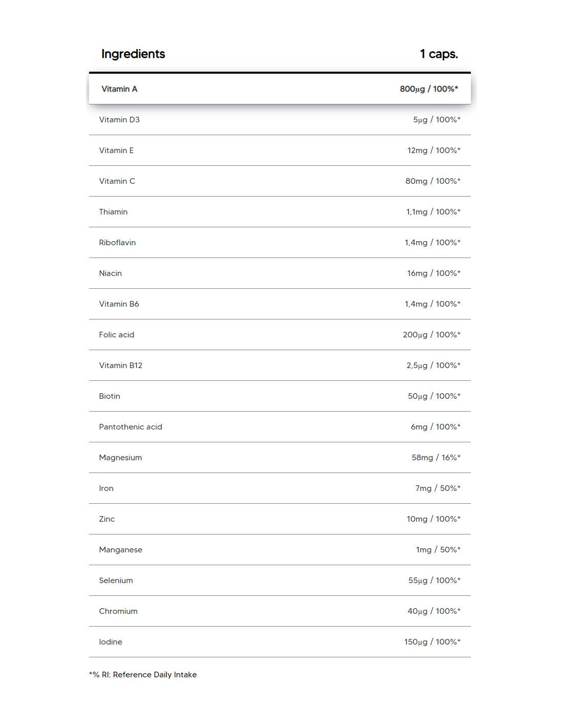Click the Manganese 1mg / 50% value
Viewport: 563px width, 728px height.
coord(438,550)
